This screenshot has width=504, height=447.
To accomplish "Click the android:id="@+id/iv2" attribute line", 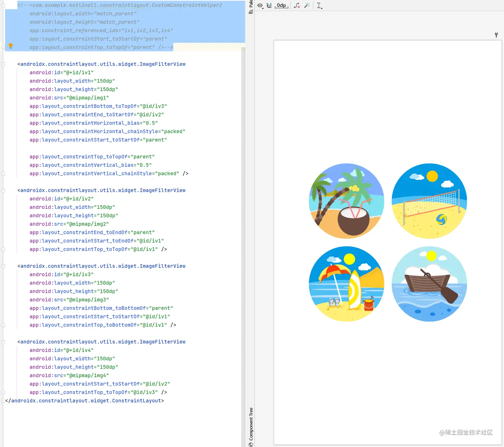I will tap(61, 199).
